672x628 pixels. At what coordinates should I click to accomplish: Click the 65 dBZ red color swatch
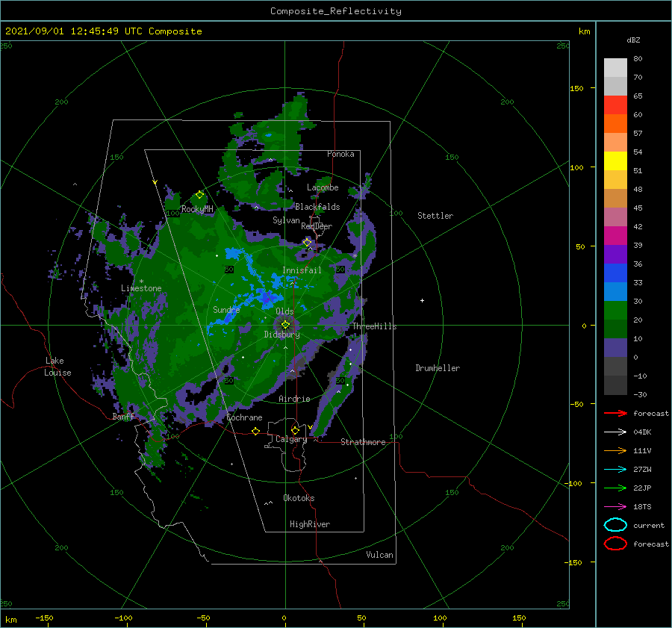[615, 105]
